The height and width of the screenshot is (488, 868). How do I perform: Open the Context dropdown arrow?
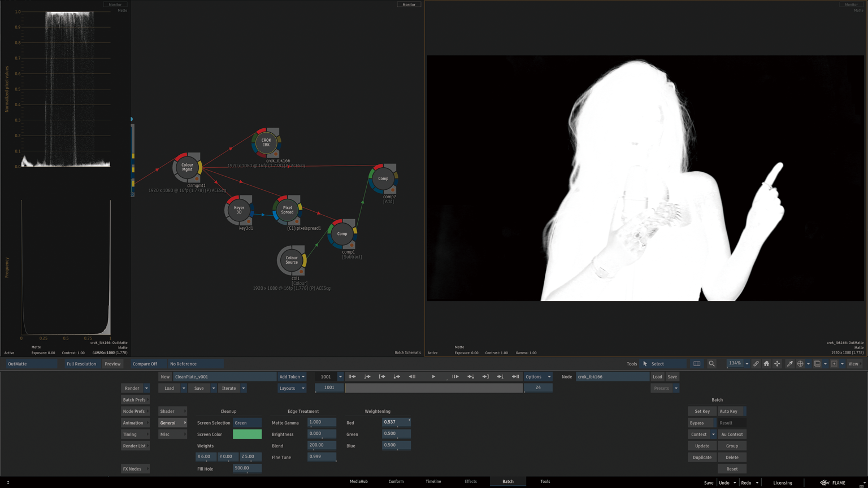(713, 434)
